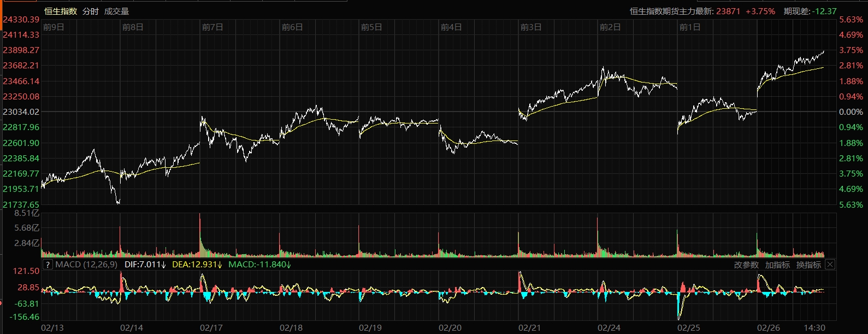868x334 pixels.
Task: Select the 前9日 day label
Action: click(54, 27)
